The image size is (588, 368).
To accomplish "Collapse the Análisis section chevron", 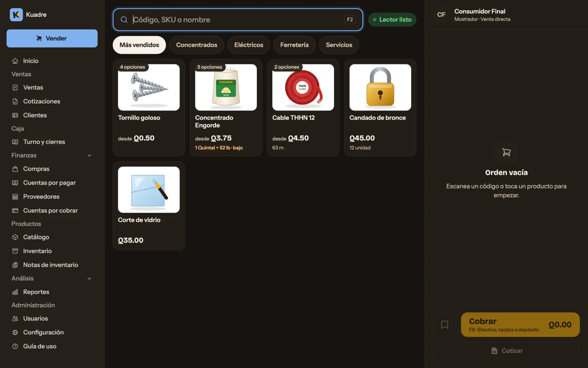I will point(89,279).
